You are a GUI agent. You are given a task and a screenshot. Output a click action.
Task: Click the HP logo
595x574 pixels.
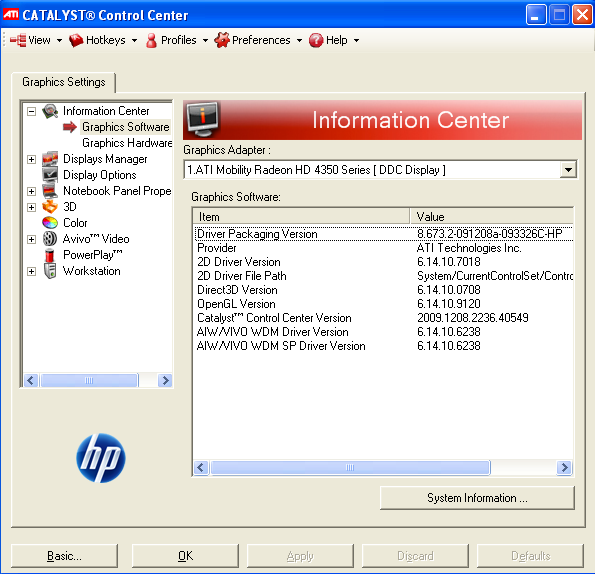pyautogui.click(x=101, y=458)
